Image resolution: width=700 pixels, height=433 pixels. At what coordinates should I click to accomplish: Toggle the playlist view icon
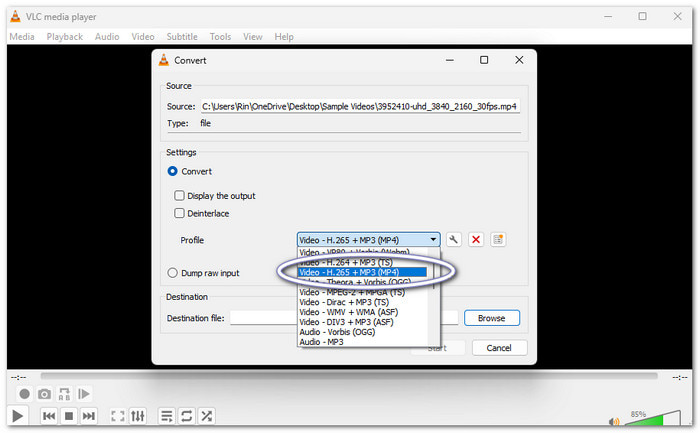pos(167,416)
